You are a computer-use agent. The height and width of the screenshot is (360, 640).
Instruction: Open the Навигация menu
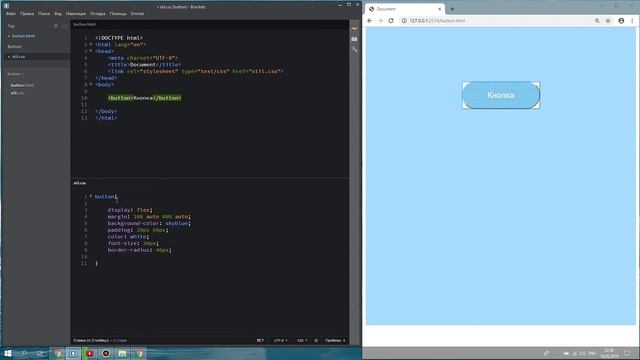(76, 13)
